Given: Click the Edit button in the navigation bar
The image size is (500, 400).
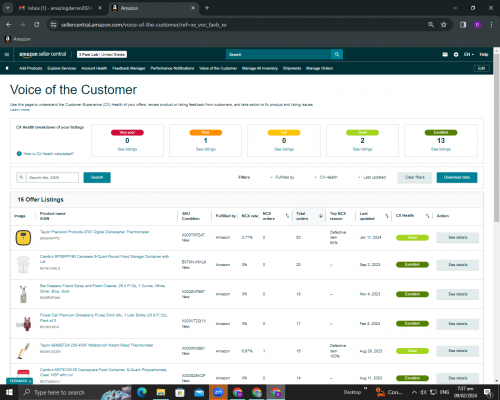Looking at the screenshot, I should 482,68.
